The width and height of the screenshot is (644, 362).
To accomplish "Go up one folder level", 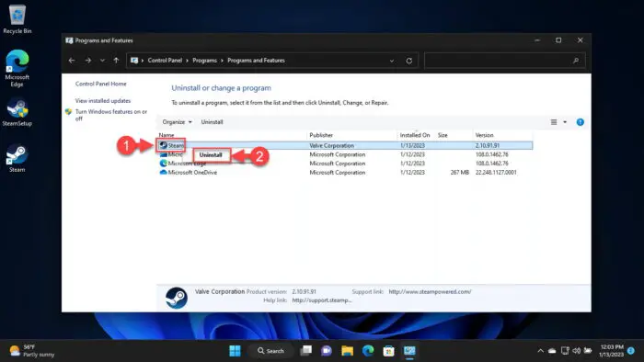I will point(116,61).
